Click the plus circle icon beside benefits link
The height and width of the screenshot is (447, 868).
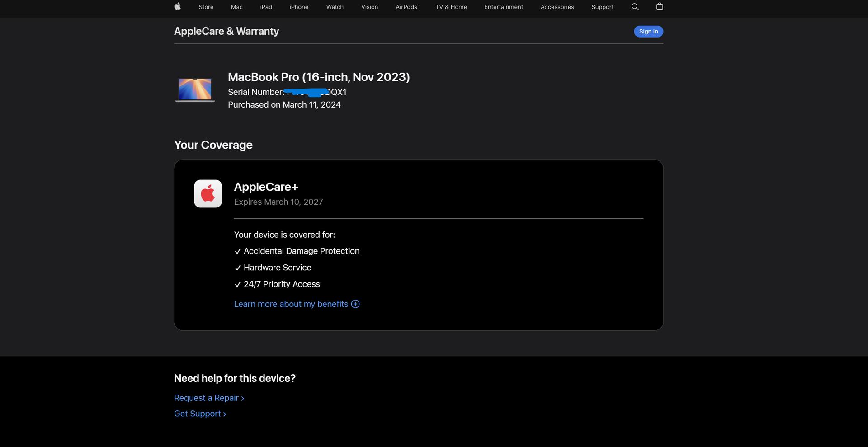point(355,304)
